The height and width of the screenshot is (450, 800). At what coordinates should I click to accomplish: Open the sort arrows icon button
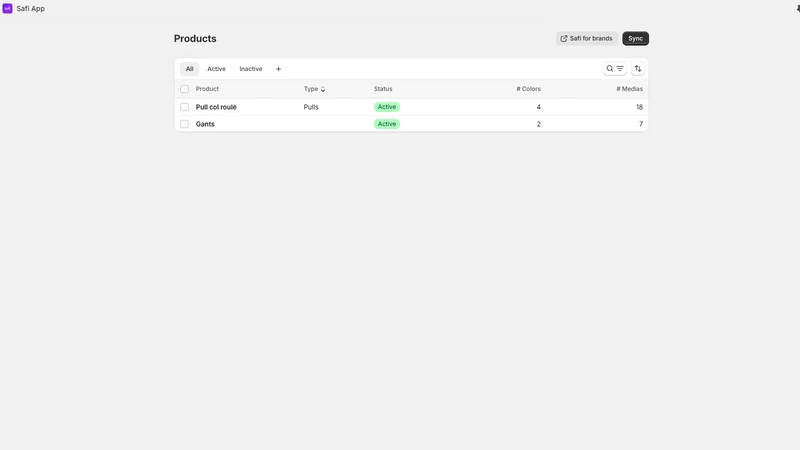tap(638, 68)
